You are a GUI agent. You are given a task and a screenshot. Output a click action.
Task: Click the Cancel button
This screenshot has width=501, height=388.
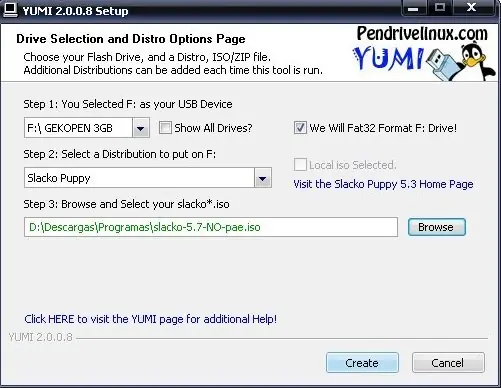coord(448,363)
